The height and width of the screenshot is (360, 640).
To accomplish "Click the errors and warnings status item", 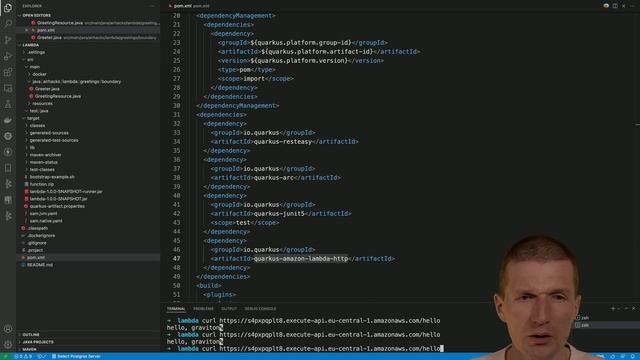I will 23,356.
